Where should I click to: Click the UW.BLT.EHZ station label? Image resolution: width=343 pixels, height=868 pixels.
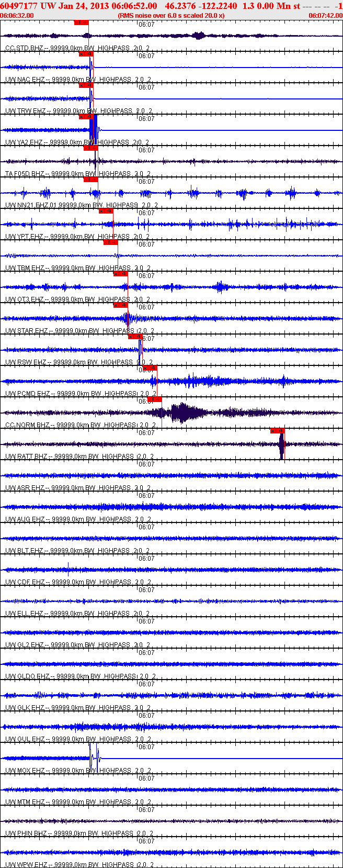[77, 551]
